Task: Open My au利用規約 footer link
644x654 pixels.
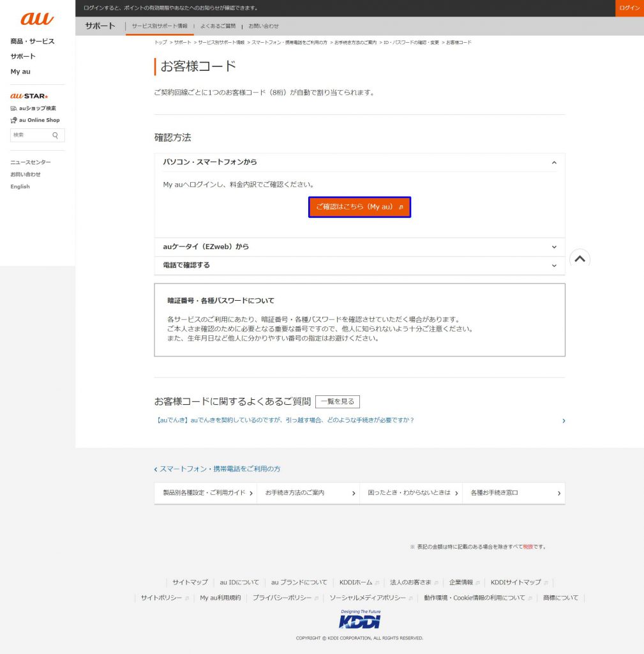Action: point(220,598)
